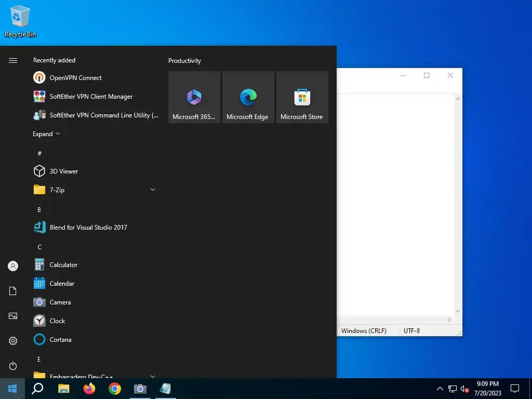Open the clock and date flyout
Viewport: 532px width, 399px height.
click(x=487, y=389)
